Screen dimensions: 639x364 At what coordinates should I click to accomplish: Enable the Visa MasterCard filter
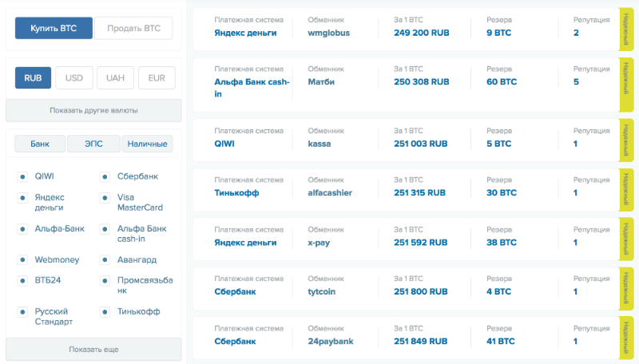coord(105,197)
